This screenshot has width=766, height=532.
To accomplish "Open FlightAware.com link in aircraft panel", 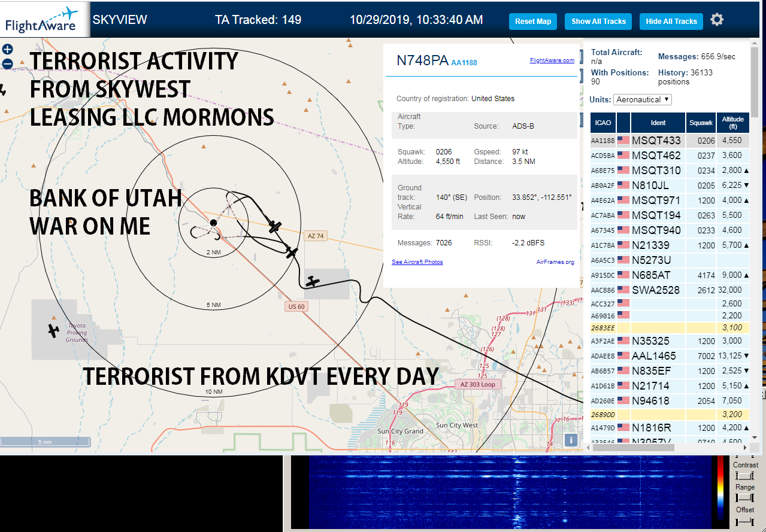I will (x=552, y=60).
